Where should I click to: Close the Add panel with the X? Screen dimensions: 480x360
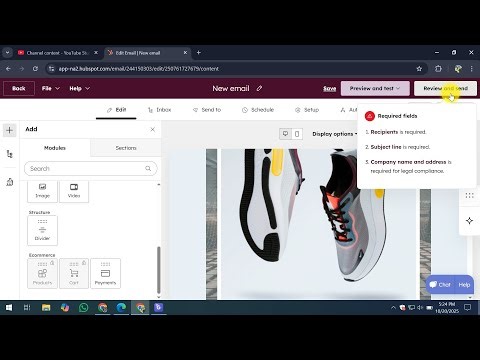point(152,129)
